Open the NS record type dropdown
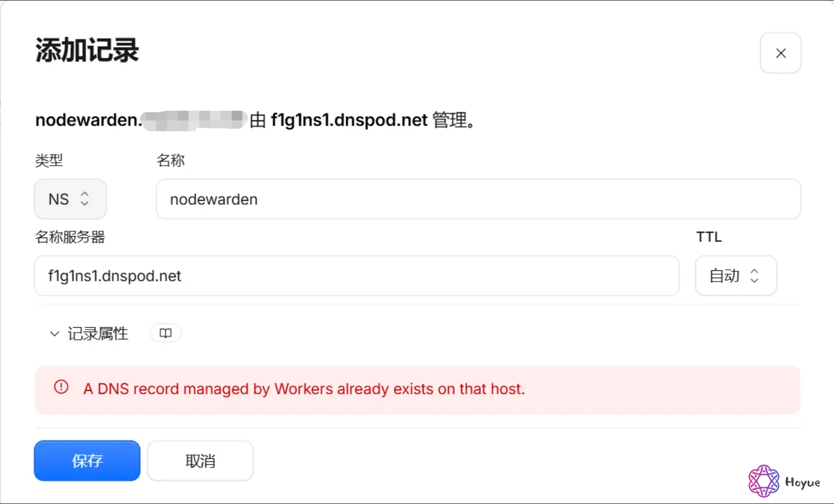 (x=71, y=199)
